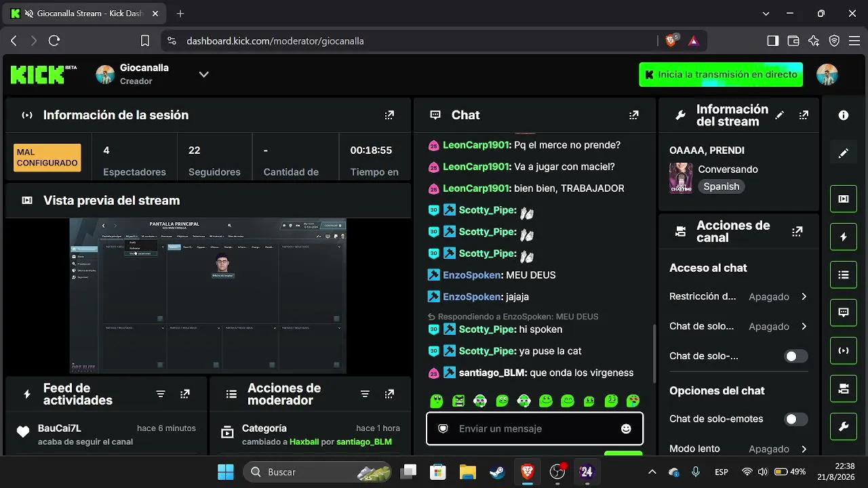The height and width of the screenshot is (488, 868).
Task: Bookmark this page with the bookmark icon
Action: tap(144, 41)
